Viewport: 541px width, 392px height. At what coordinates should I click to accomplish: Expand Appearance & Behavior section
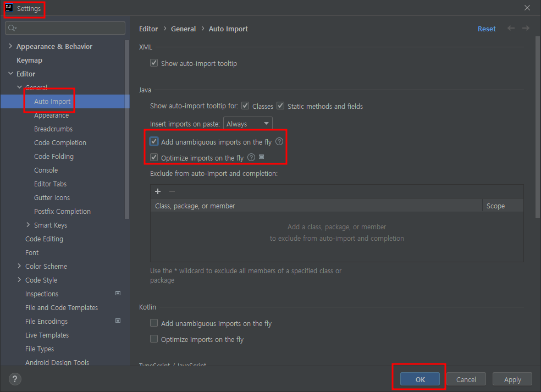[10, 46]
